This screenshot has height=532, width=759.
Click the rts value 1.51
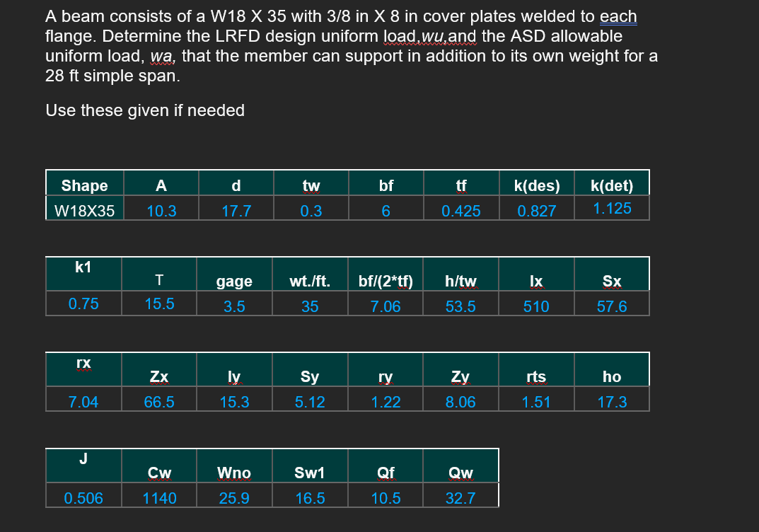tap(536, 400)
